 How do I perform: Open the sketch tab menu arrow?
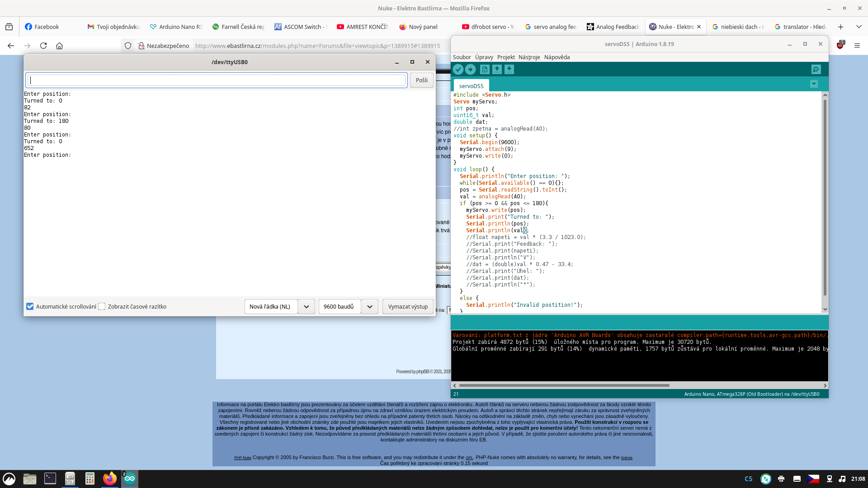[x=814, y=84]
